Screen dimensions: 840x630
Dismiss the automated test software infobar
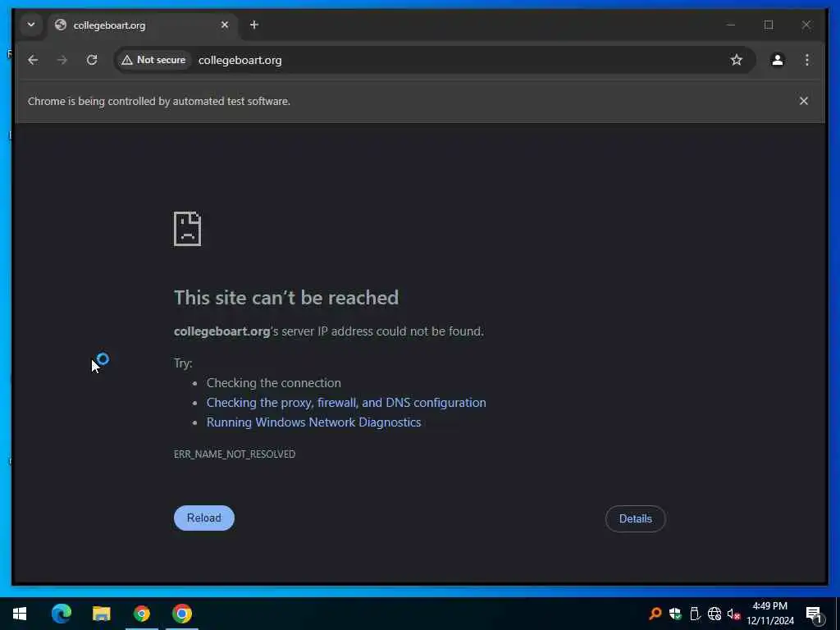804,101
